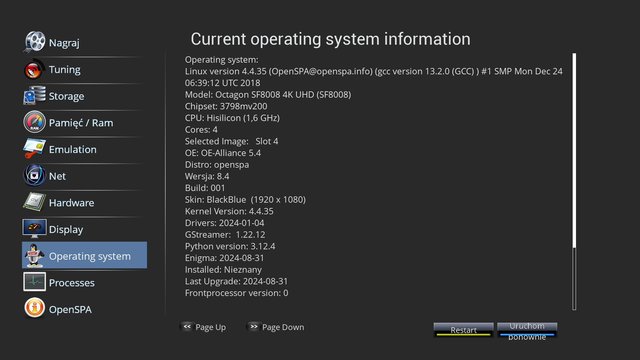Click the Wersja: 8.4 line
This screenshot has height=360, width=640.
coord(207,176)
